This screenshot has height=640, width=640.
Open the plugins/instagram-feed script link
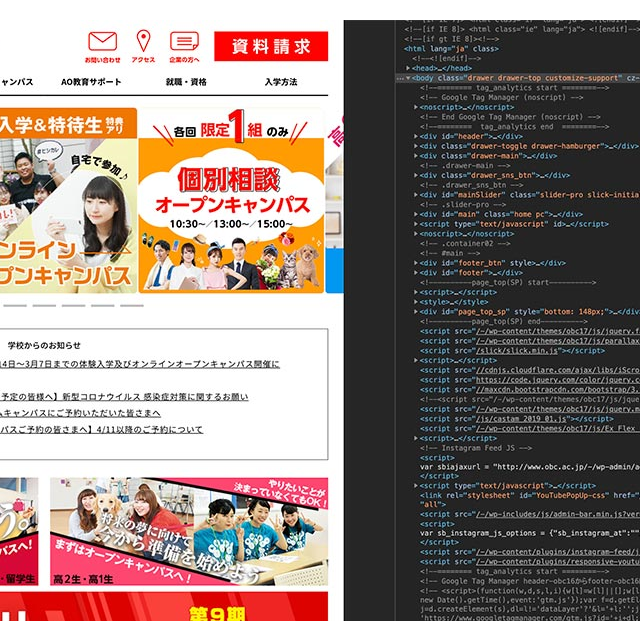[558, 552]
